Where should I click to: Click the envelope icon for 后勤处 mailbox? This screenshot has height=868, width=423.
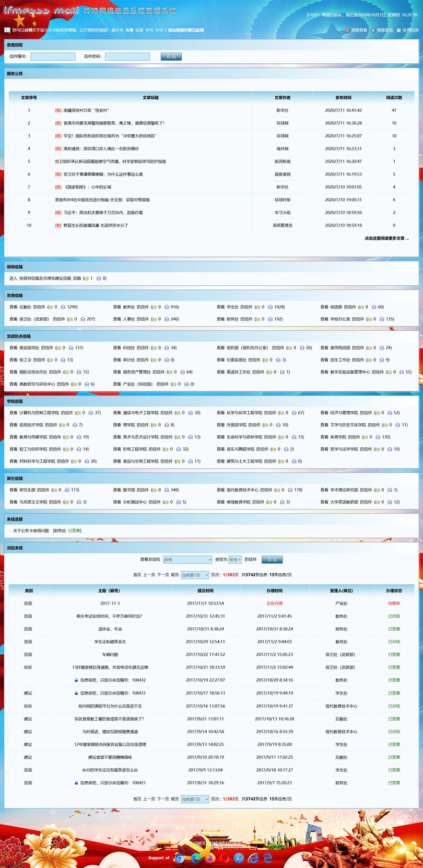click(x=50, y=307)
